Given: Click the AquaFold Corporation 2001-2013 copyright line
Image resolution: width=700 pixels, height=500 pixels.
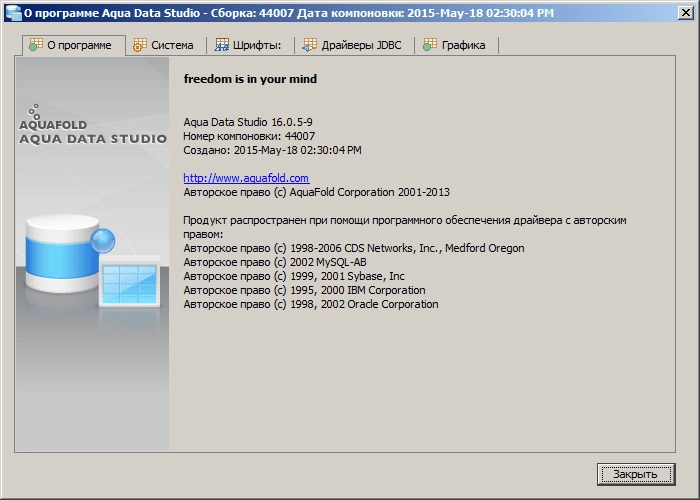Looking at the screenshot, I should pos(317,192).
